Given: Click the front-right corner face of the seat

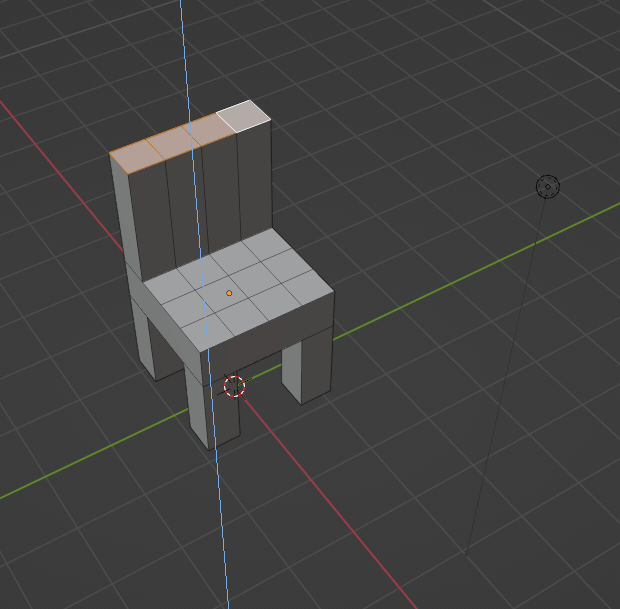Looking at the screenshot, I should pos(305,291).
